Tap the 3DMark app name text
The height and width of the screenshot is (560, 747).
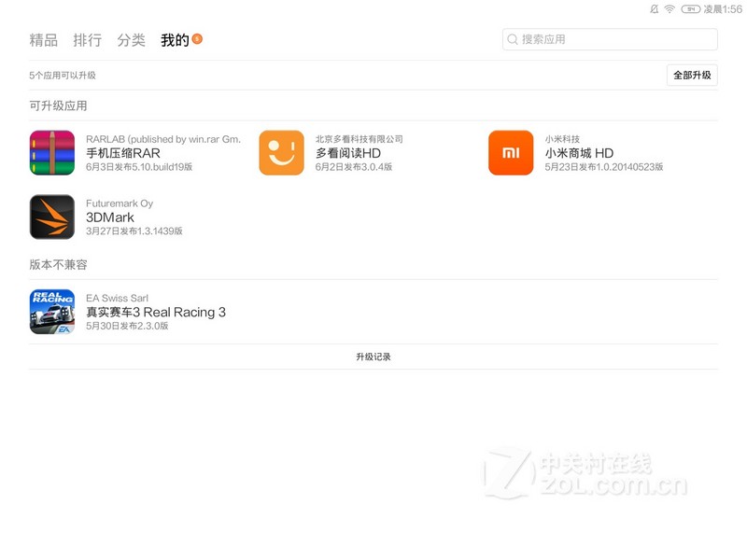coord(110,217)
